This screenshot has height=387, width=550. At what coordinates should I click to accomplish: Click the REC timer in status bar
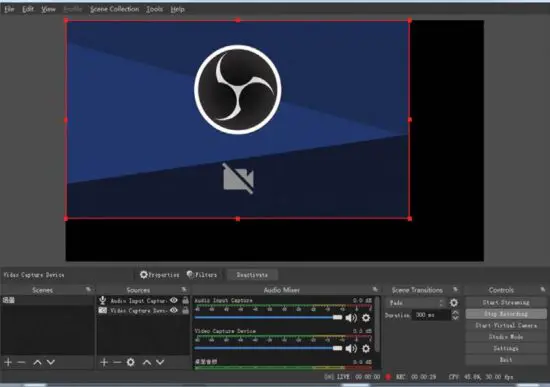point(416,377)
